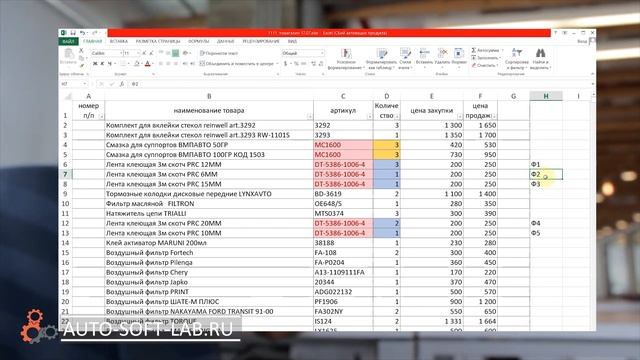This screenshot has width=640, height=360.
Task: Click the fill color bucket icon
Action: (137, 64)
